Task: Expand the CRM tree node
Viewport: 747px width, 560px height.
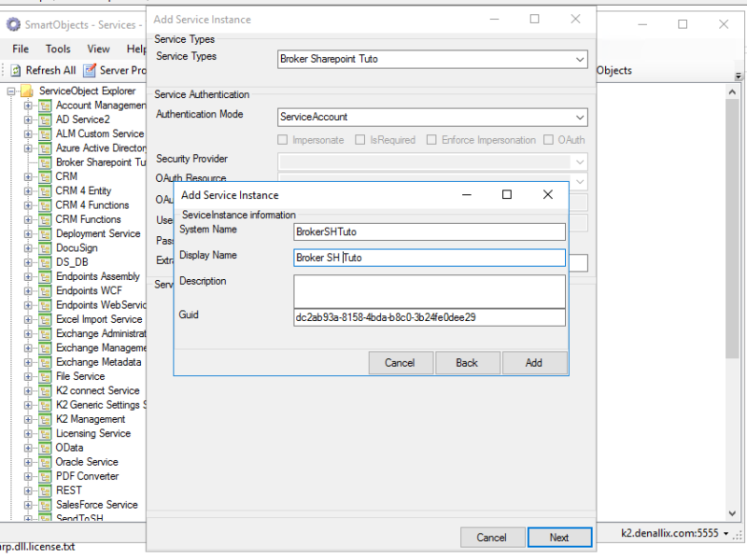Action: [x=28, y=176]
